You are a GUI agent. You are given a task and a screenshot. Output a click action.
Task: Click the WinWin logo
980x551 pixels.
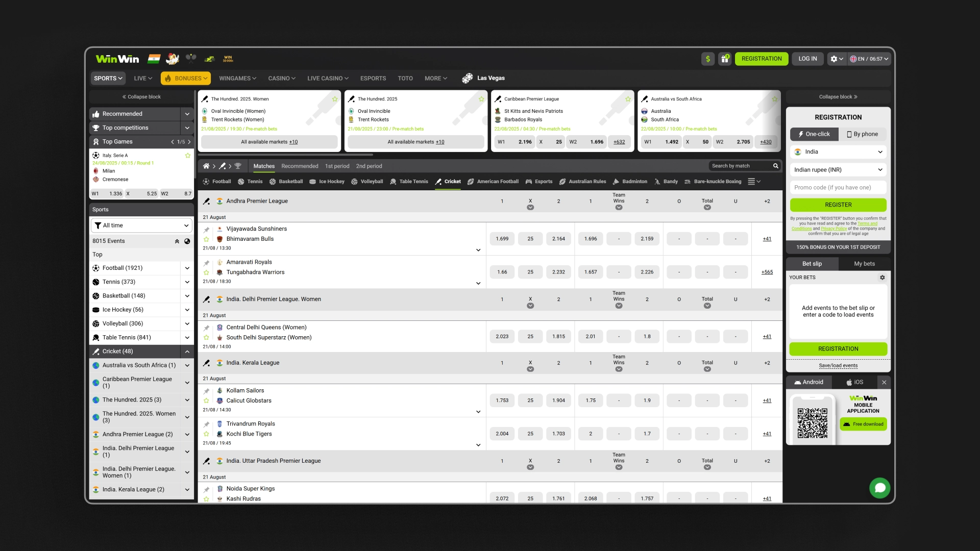click(x=117, y=59)
